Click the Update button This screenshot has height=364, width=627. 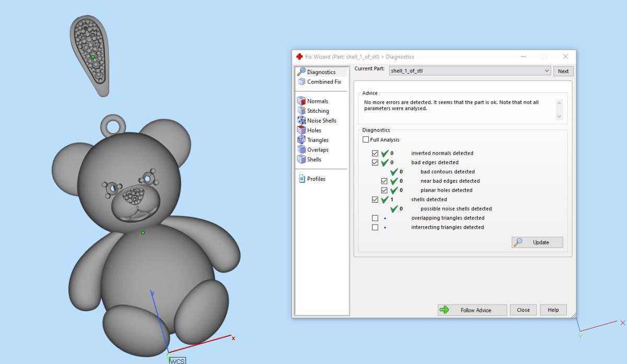coord(537,242)
